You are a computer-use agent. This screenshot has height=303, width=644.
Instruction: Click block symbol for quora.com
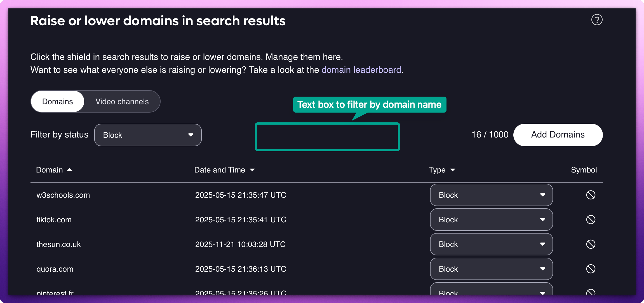coord(591,269)
